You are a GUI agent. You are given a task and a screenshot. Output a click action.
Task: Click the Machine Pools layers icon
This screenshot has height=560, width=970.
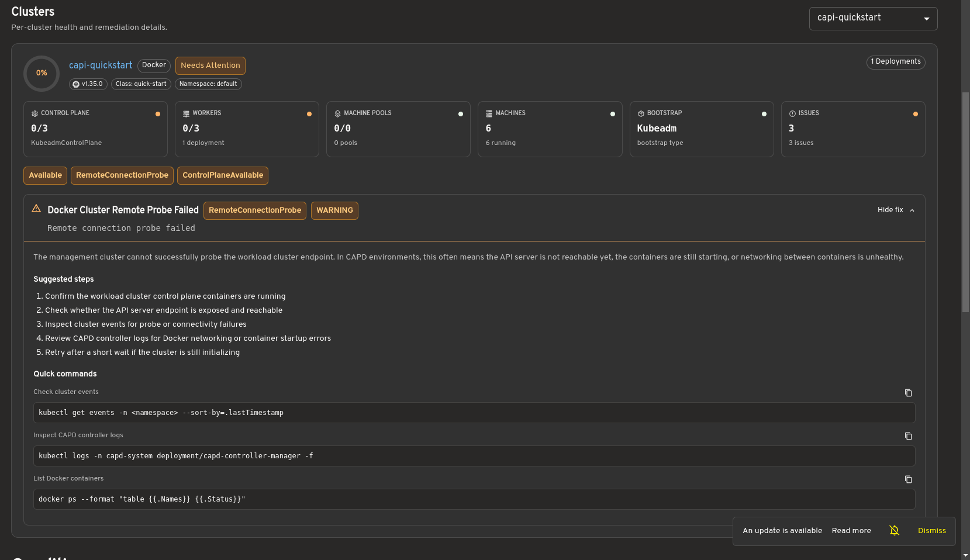click(x=337, y=113)
